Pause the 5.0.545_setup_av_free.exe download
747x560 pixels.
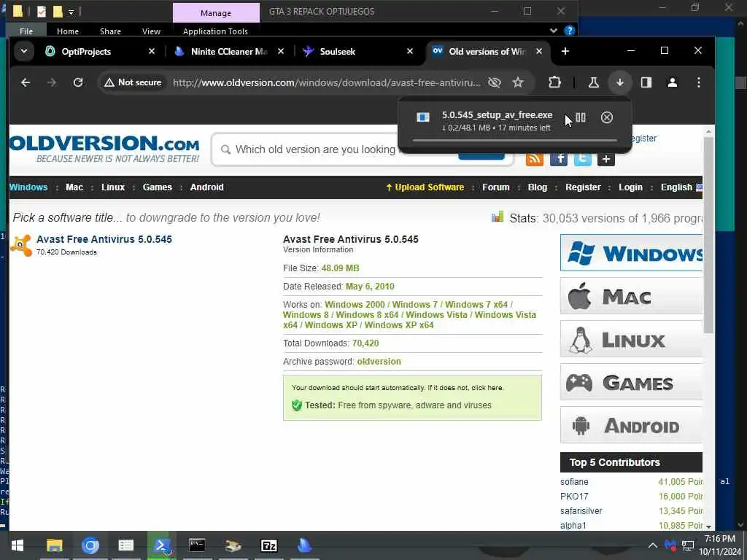point(580,117)
